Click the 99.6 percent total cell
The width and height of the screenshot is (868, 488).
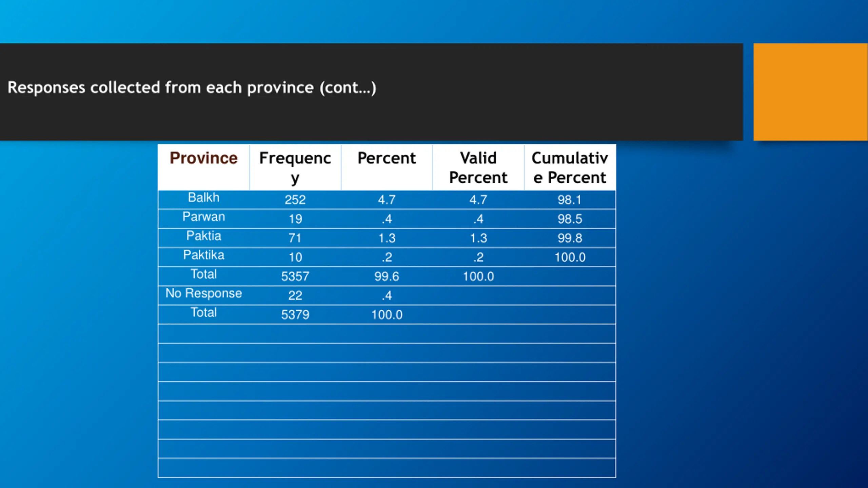387,276
